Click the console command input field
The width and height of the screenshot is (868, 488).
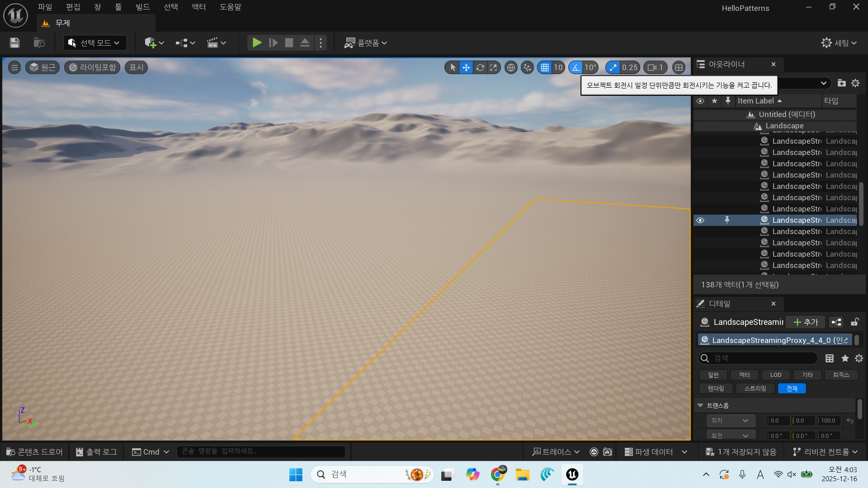tap(261, 451)
